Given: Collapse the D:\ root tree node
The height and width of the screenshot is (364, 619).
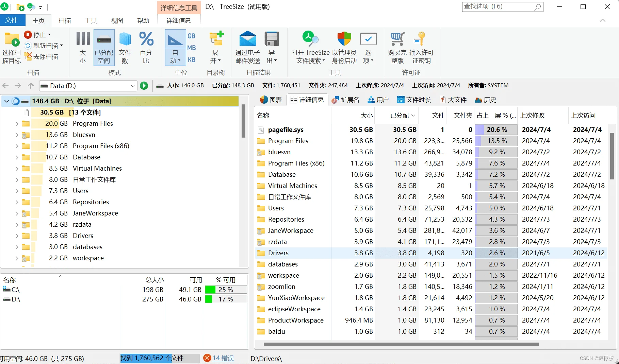Looking at the screenshot, I should click(x=6, y=101).
